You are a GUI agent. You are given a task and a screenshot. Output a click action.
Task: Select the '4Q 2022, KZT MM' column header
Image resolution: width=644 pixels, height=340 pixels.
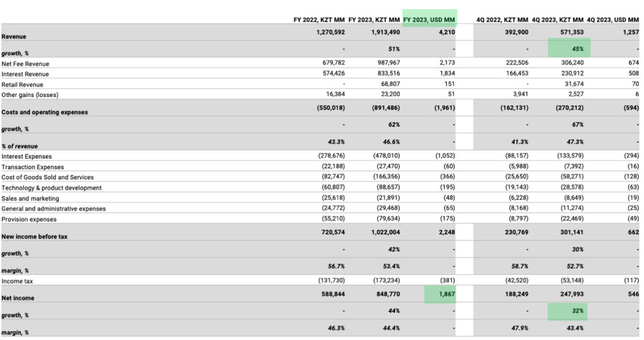pyautogui.click(x=502, y=20)
